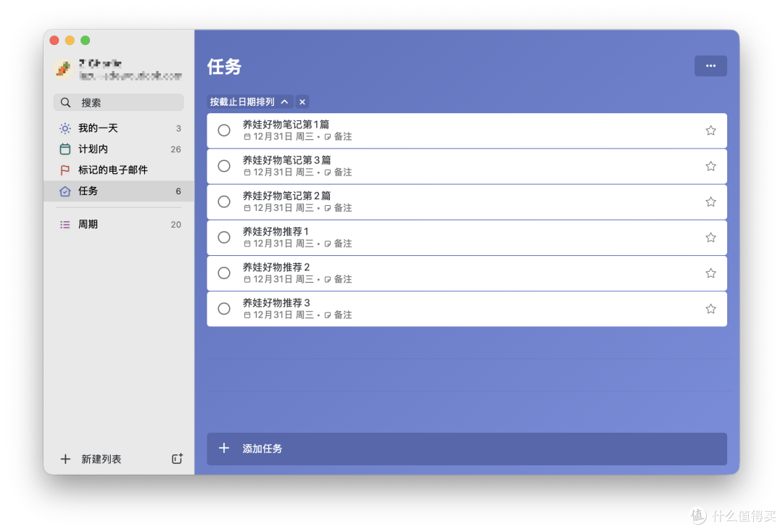Screen dimensions: 783x532
Task: Mark 养娃好物推荐1 as completed
Action: pyautogui.click(x=224, y=238)
